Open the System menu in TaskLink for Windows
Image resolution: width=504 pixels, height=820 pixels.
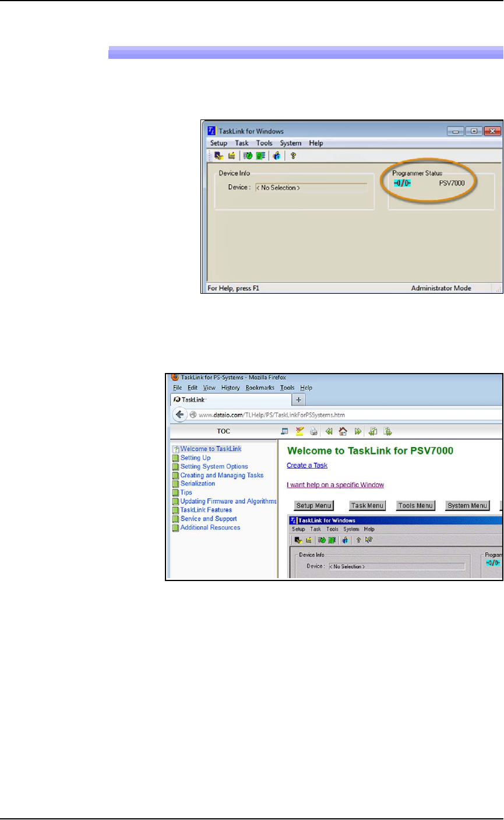[291, 143]
